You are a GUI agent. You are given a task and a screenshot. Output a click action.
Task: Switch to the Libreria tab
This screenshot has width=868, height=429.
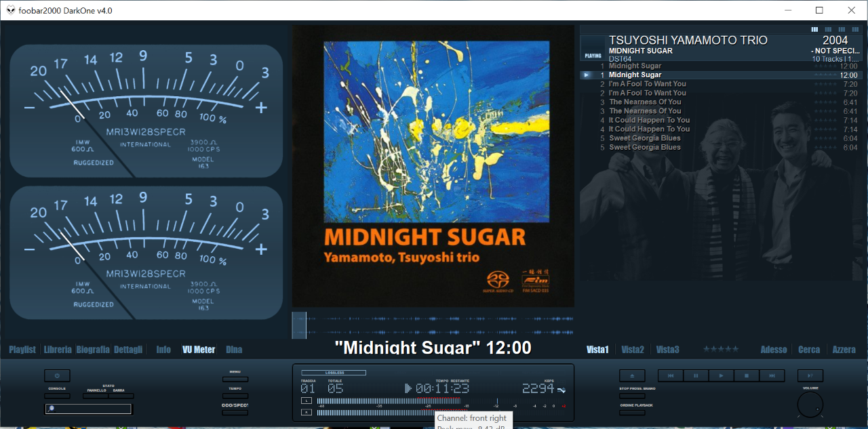[58, 350]
